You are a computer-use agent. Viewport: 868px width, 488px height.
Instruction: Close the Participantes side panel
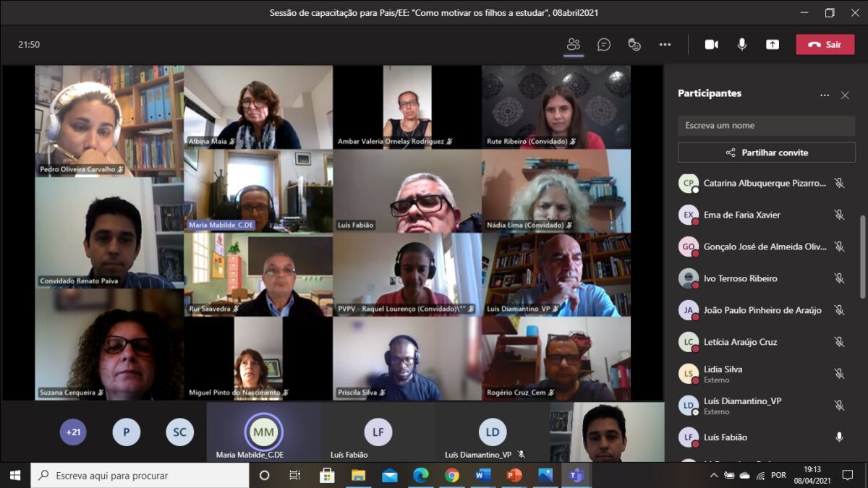click(845, 95)
